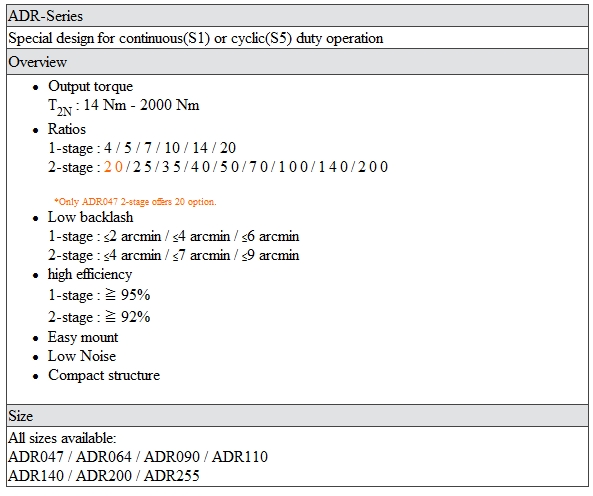This screenshot has width=593, height=496.
Task: Click ADR090 in the sizes list
Action: [x=172, y=457]
